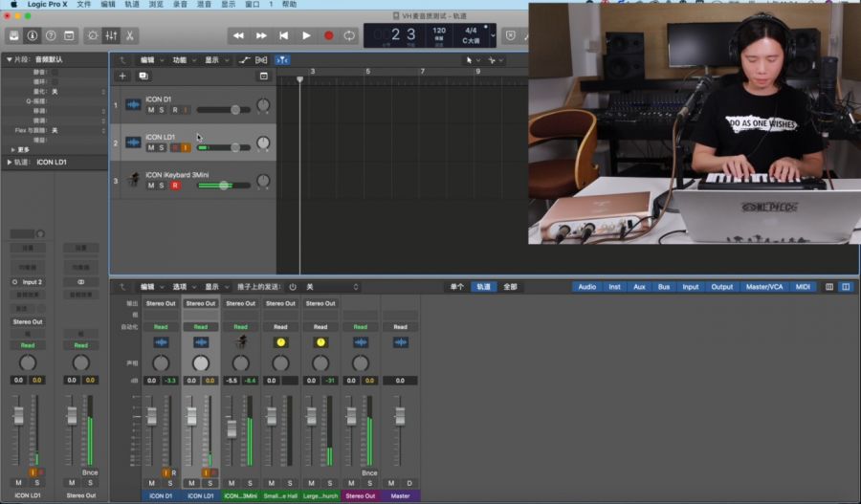This screenshot has height=504, width=861.
Task: Add a new track with plus icon
Action: tap(122, 76)
